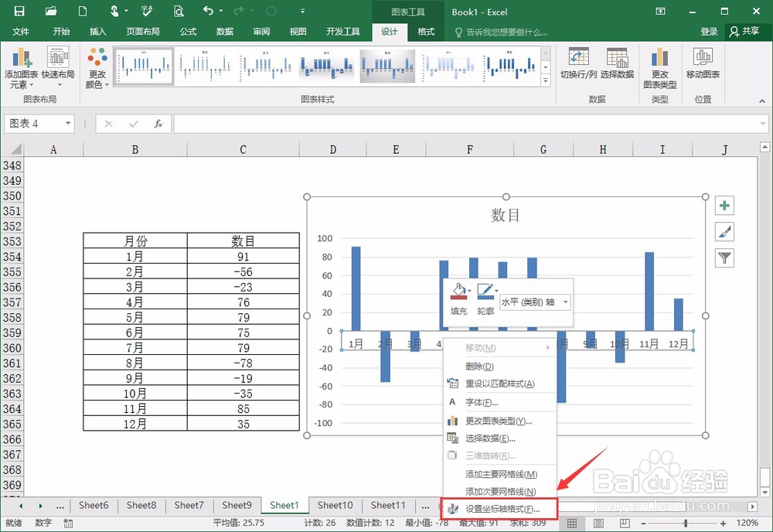
Task: Click the zoom out minus button
Action: click(x=643, y=523)
